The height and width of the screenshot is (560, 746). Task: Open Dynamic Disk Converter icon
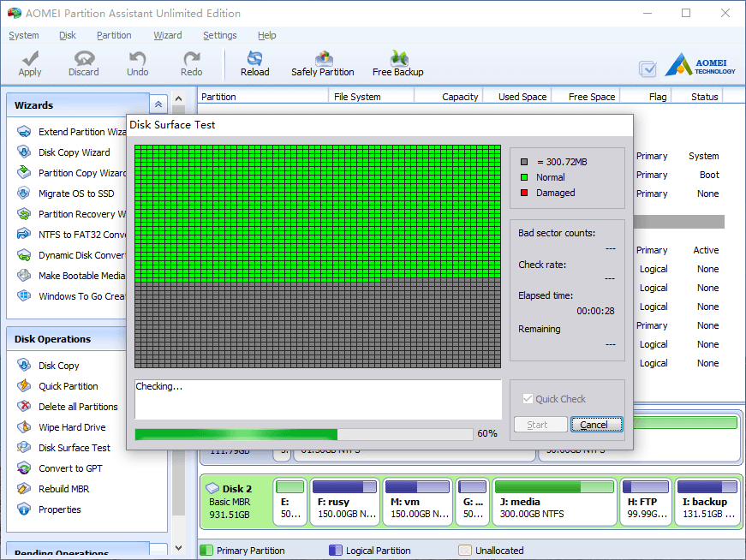click(x=24, y=255)
